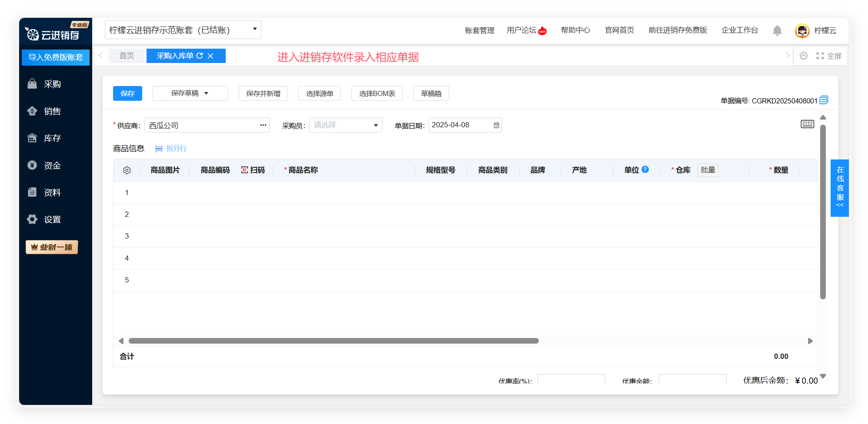The image size is (868, 424).
Task: Click the copy document number icon
Action: click(x=824, y=100)
